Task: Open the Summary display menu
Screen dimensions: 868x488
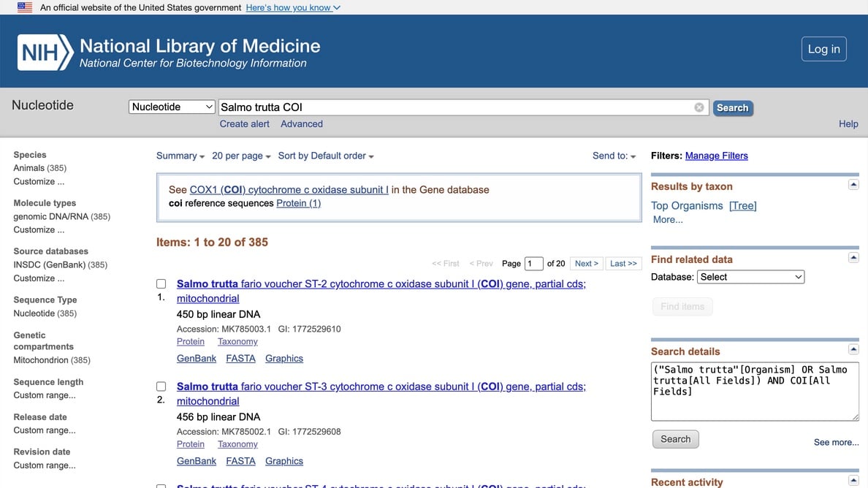Action: point(180,156)
